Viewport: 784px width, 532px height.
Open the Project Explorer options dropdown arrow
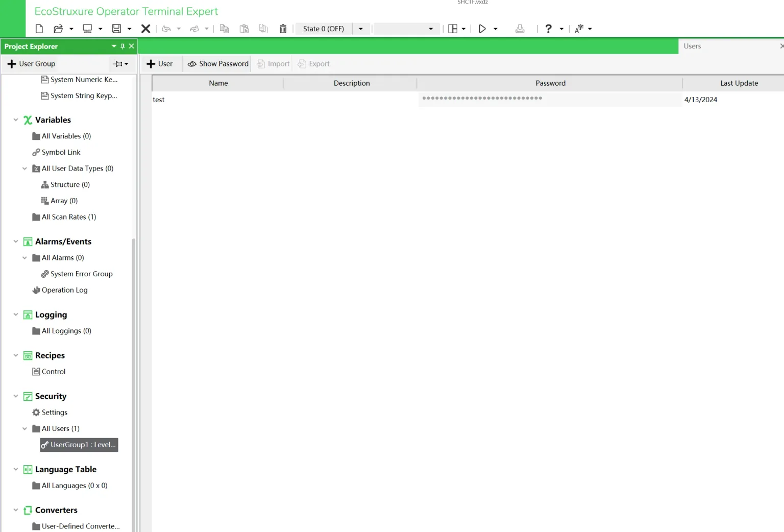[x=114, y=46]
